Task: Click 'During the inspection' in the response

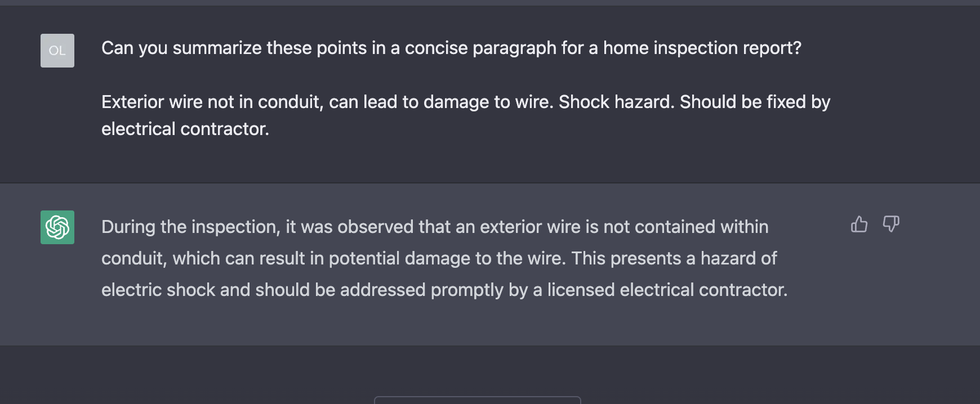Action: coord(190,227)
